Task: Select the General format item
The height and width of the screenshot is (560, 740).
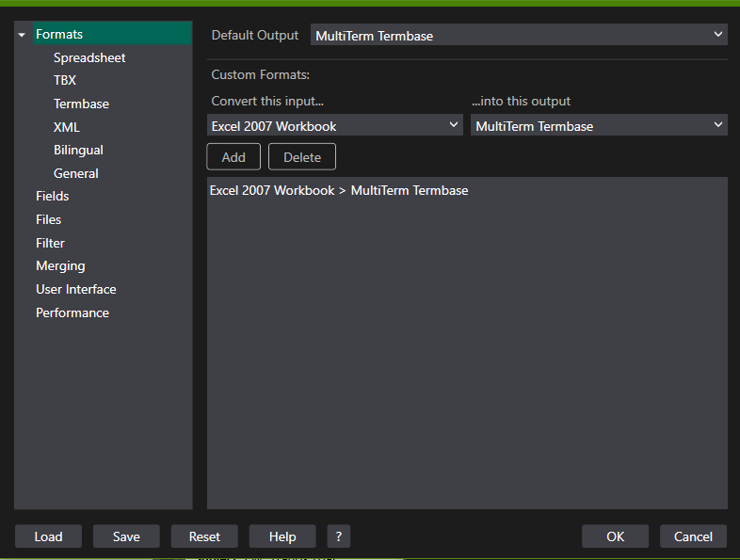Action: coord(75,173)
